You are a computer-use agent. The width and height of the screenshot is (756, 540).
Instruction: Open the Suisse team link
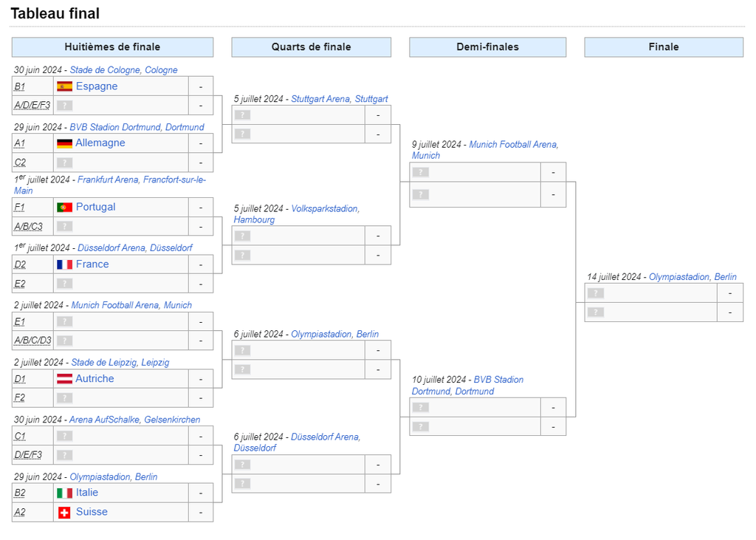(x=92, y=512)
